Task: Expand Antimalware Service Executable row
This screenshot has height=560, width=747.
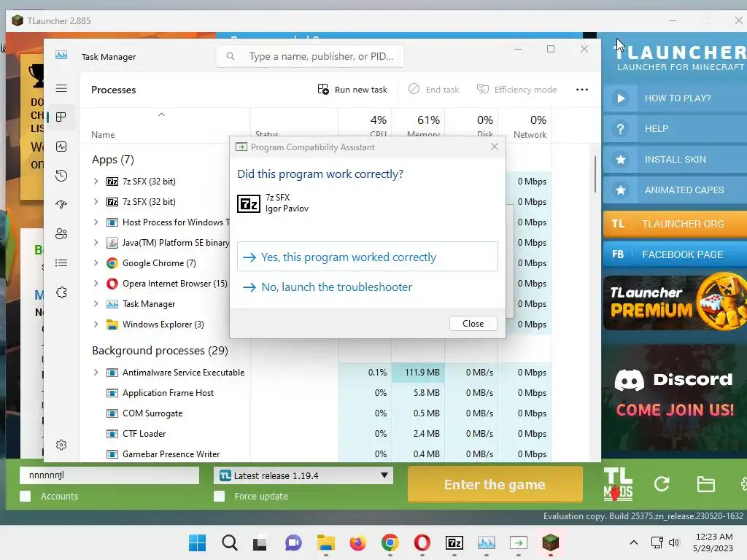Action: point(96,373)
